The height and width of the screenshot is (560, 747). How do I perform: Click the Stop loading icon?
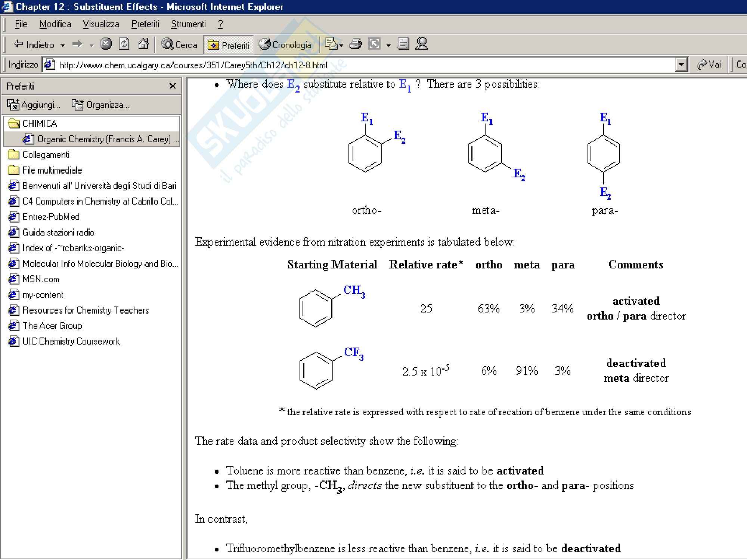[x=106, y=44]
